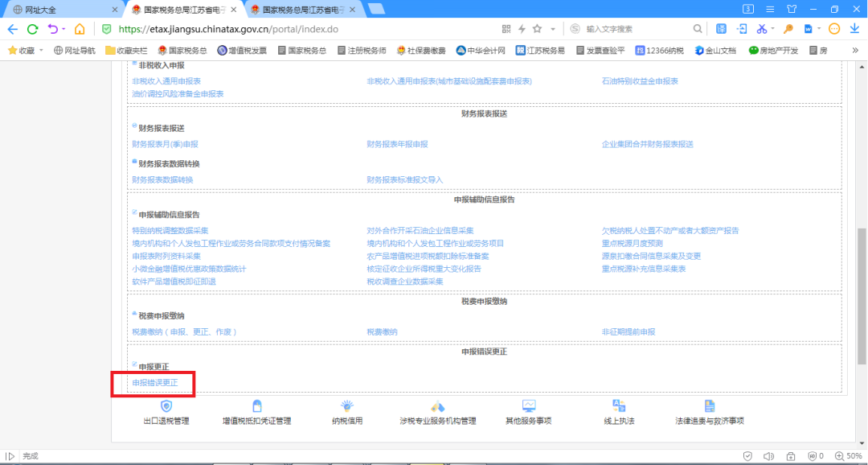Open the 线上执法 icon
The width and height of the screenshot is (868, 465).
[619, 405]
